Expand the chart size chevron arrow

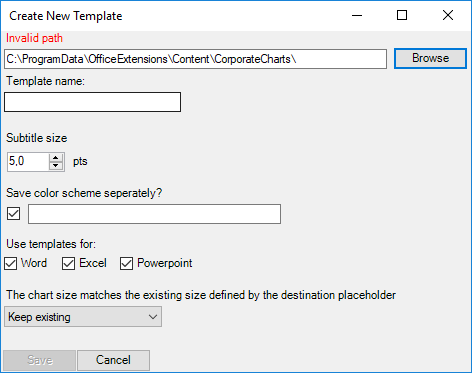[x=153, y=317]
